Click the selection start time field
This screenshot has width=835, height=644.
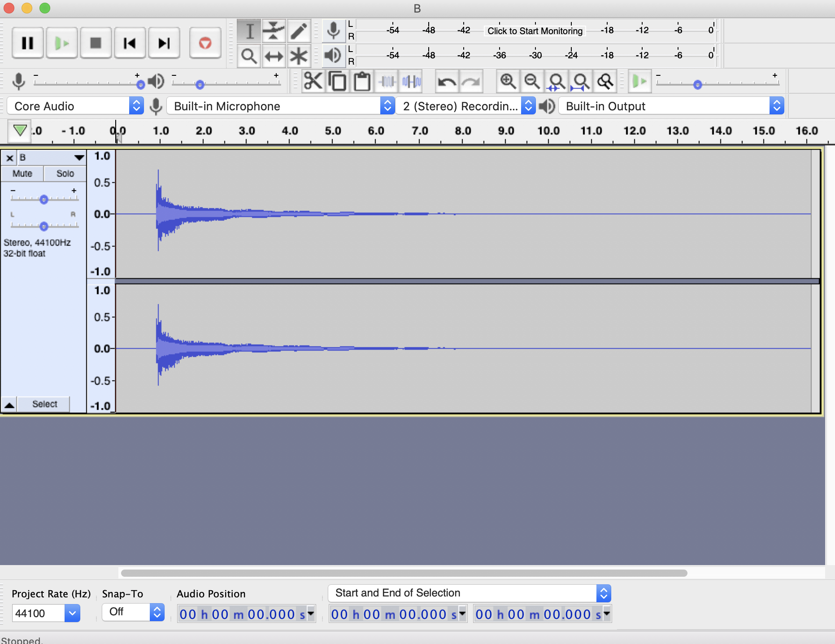click(x=398, y=614)
